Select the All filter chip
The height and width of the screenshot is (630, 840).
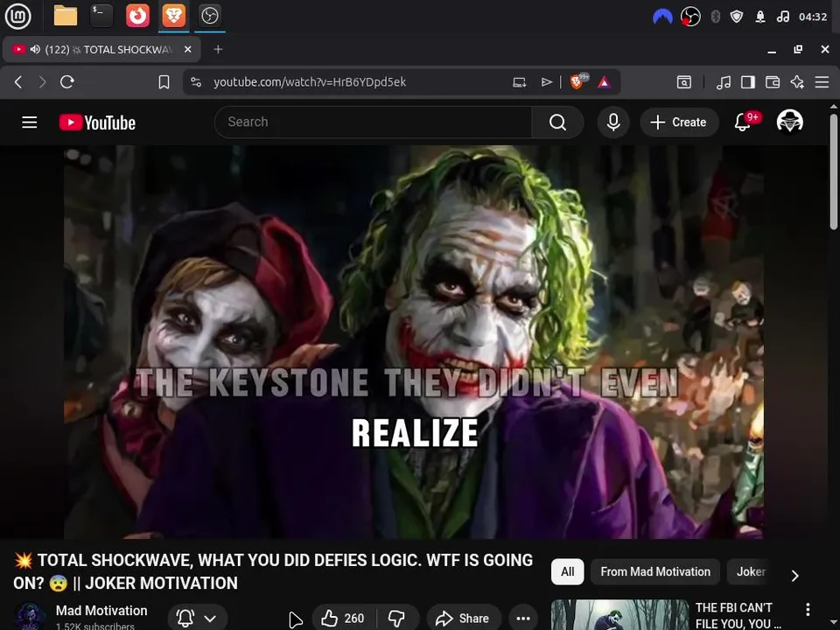click(567, 571)
